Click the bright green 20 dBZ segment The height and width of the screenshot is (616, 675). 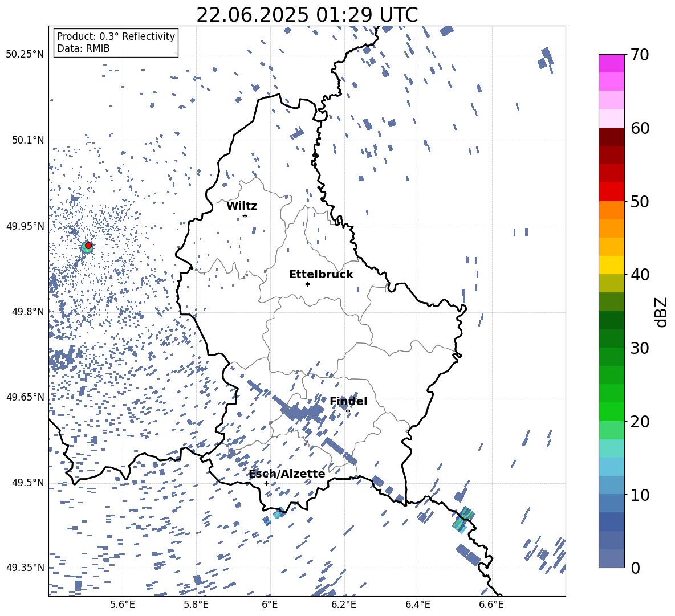coord(611,411)
